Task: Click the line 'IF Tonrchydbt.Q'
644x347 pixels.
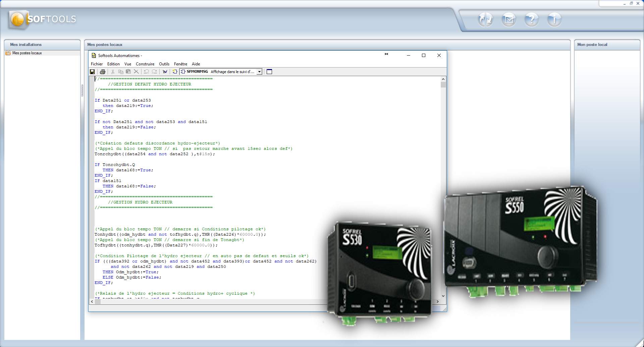Action: [115, 165]
